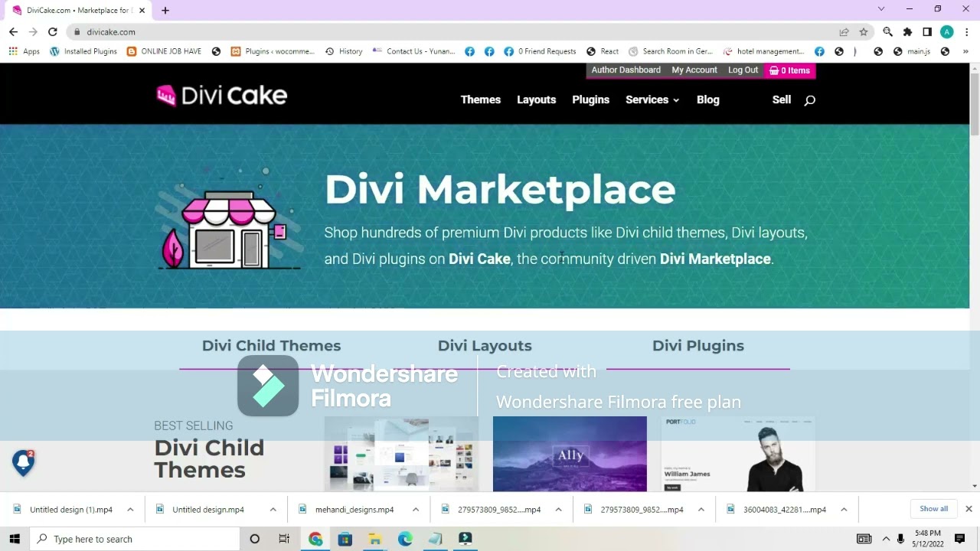Bookmark this page with the star icon

[x=864, y=32]
